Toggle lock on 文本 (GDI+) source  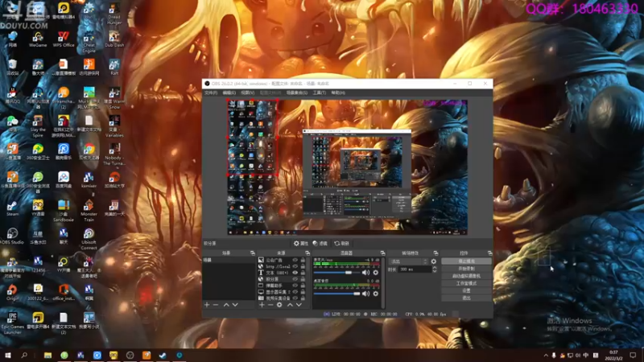tap(303, 273)
